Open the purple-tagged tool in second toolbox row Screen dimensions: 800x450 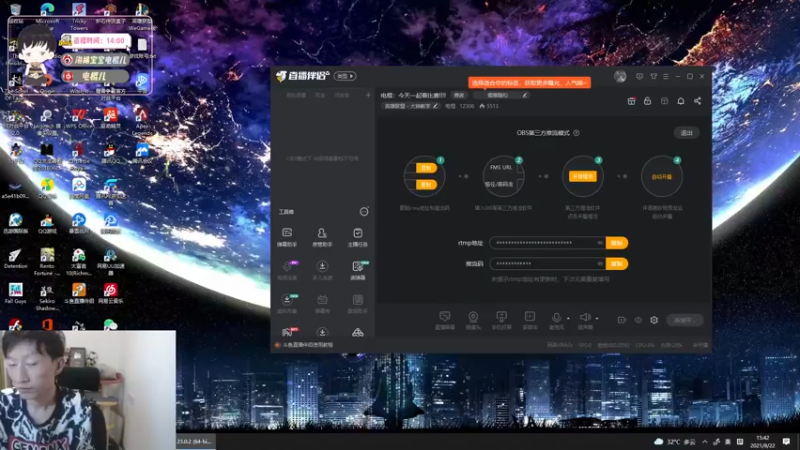coord(287,270)
